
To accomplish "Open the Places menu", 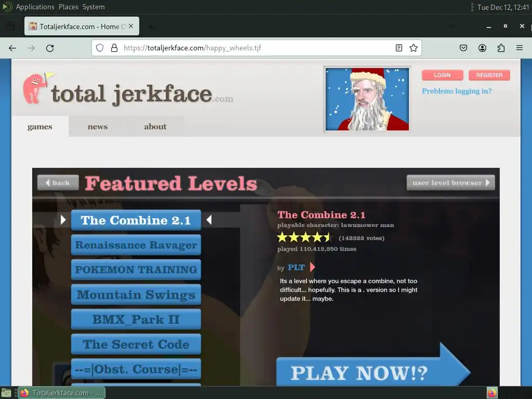I will coord(68,7).
